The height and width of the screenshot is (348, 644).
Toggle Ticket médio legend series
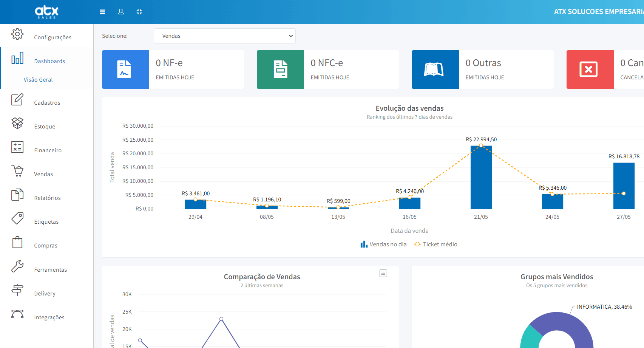(x=436, y=244)
